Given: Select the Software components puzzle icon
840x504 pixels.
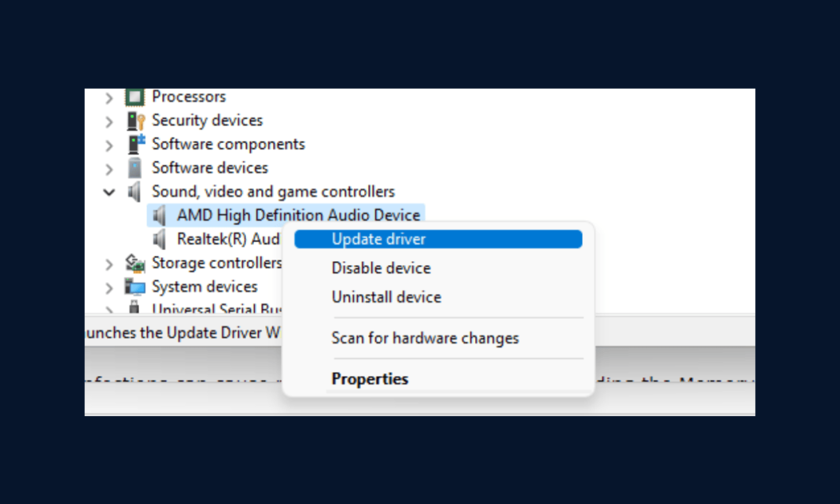Looking at the screenshot, I should pyautogui.click(x=135, y=145).
